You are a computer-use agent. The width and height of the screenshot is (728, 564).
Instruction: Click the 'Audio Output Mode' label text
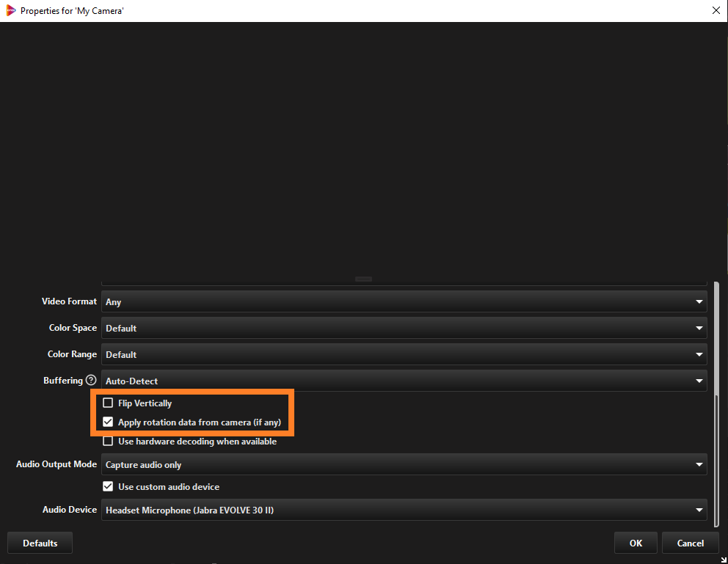pos(57,464)
